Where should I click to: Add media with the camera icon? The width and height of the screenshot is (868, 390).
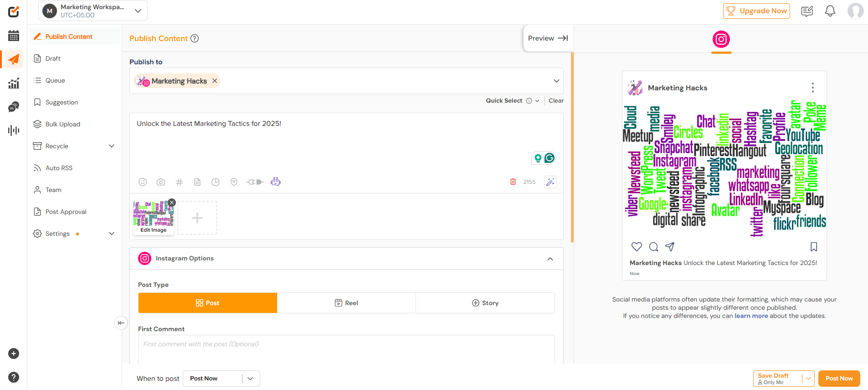[x=161, y=182]
